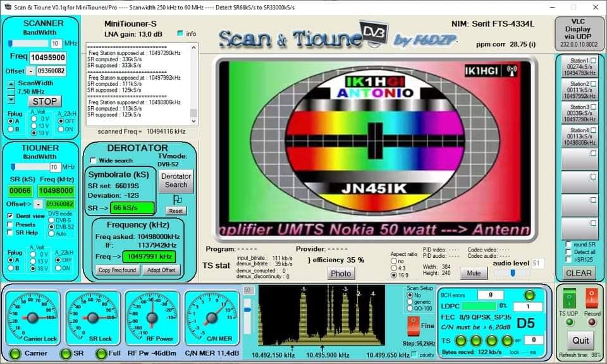
Task: Click the vertical spectrum gain slider
Action: pos(248,317)
